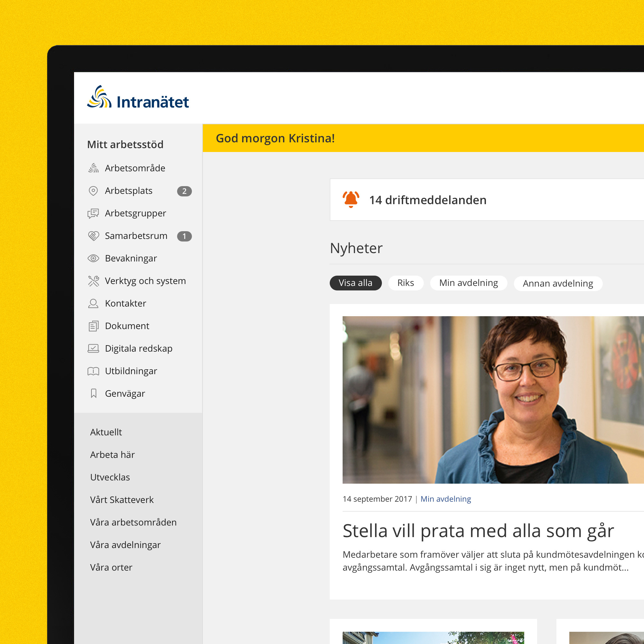Click the Min avdelning article link
Image resolution: width=644 pixels, height=644 pixels.
pyautogui.click(x=446, y=499)
